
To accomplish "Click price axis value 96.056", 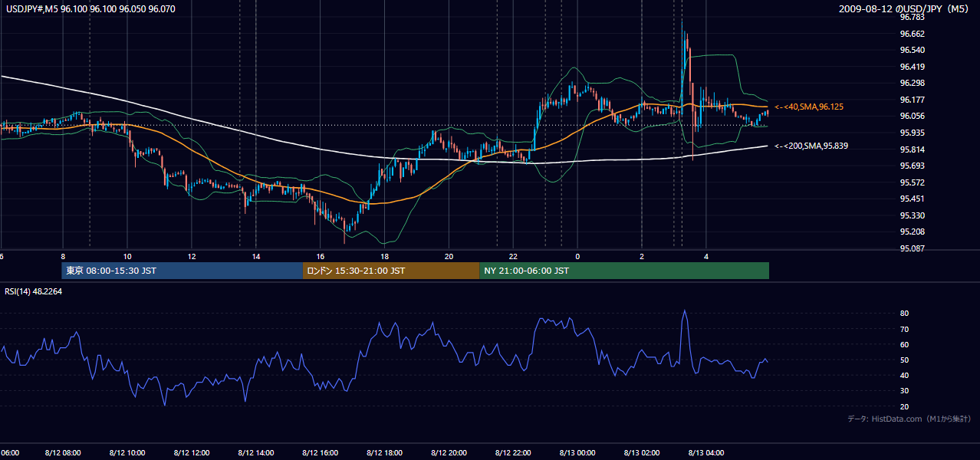I will point(912,116).
